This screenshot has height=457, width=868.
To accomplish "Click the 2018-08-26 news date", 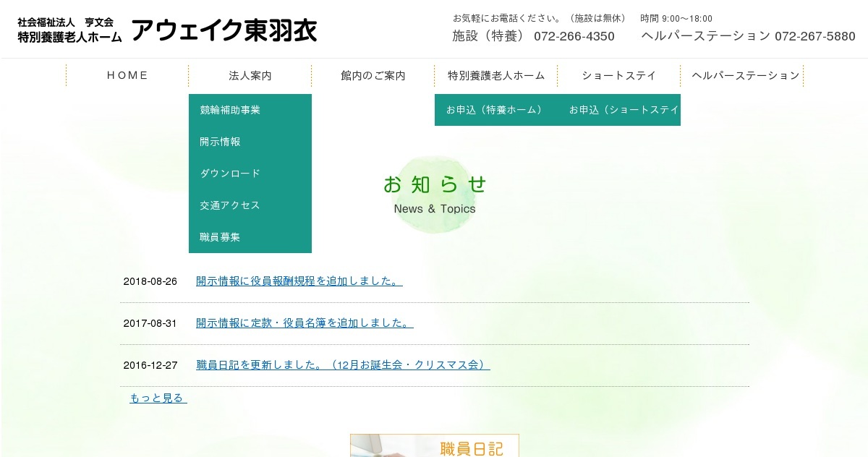I will (x=150, y=281).
